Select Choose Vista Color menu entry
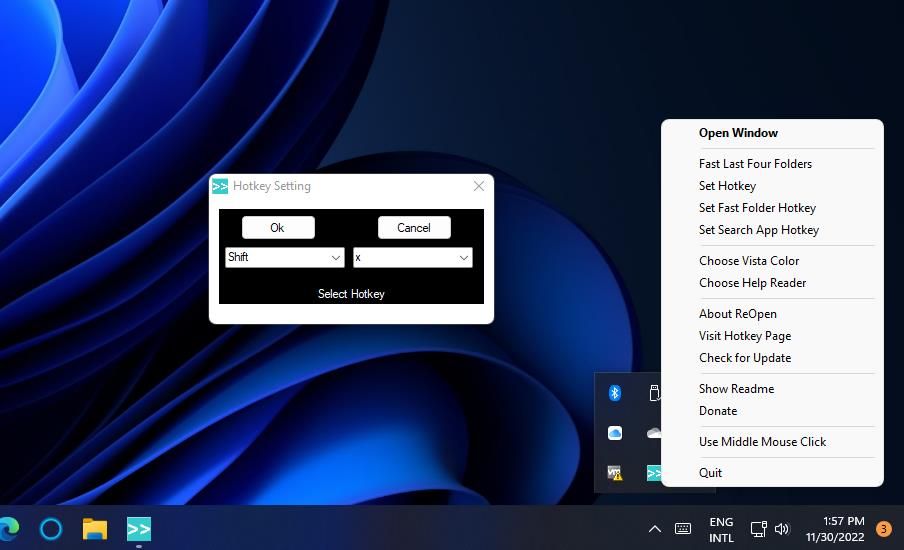Screen dimensions: 904x550 pyautogui.click(x=749, y=261)
